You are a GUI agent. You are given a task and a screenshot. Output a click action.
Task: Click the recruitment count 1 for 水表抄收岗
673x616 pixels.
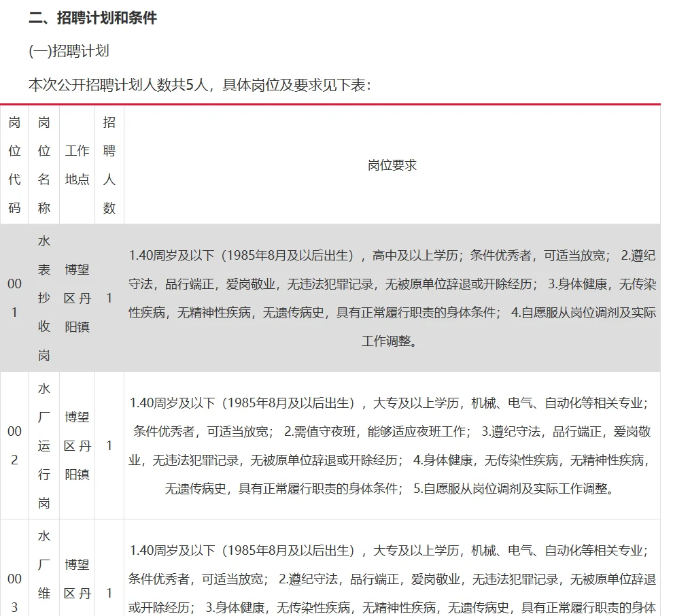coord(109,298)
